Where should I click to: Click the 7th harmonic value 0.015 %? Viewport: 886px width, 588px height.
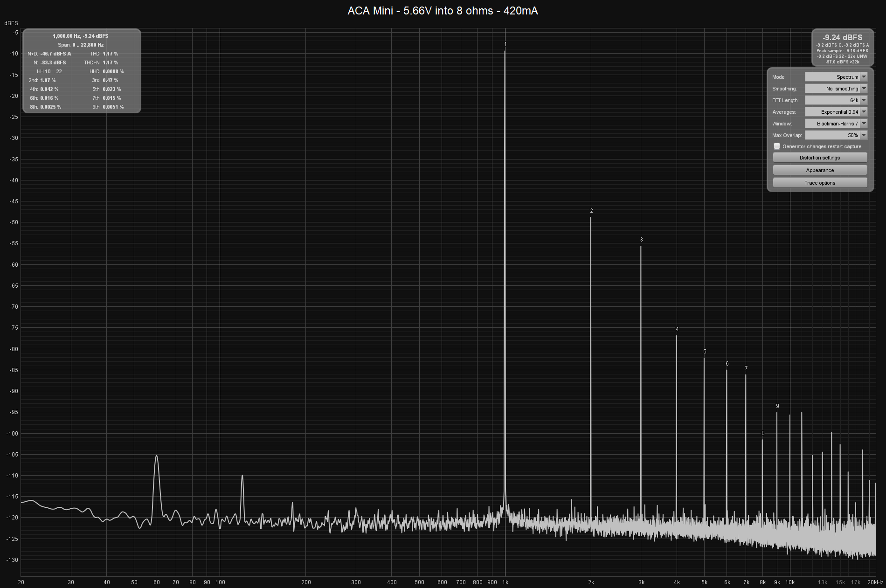click(x=112, y=98)
